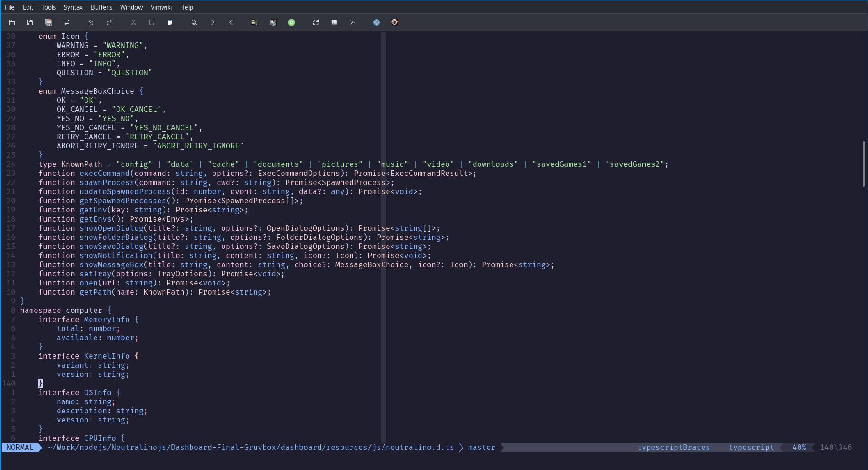
Task: Click function name getPath
Action: (96, 292)
